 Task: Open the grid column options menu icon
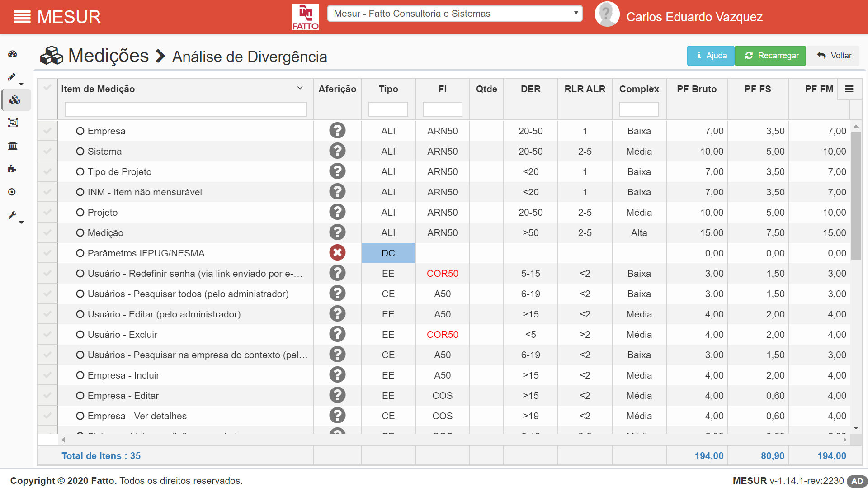pos(849,89)
